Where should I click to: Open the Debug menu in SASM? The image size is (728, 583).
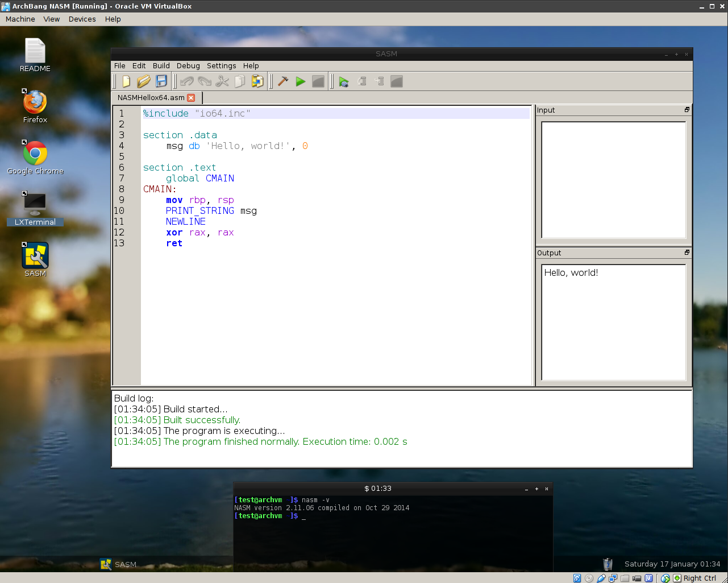coord(188,65)
